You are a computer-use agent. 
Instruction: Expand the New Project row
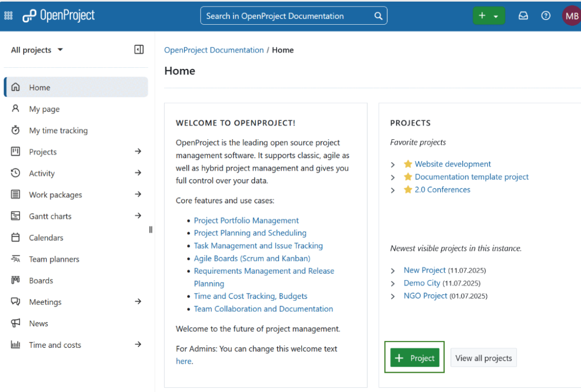(393, 271)
